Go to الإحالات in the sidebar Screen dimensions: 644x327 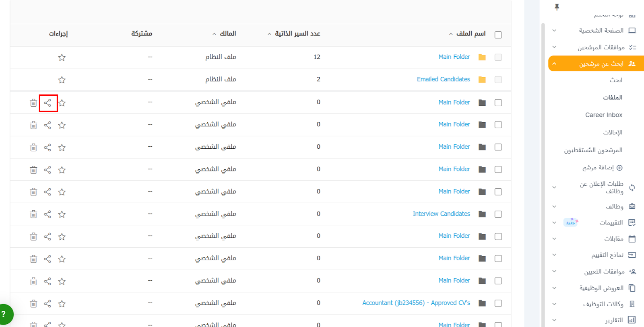pos(612,132)
